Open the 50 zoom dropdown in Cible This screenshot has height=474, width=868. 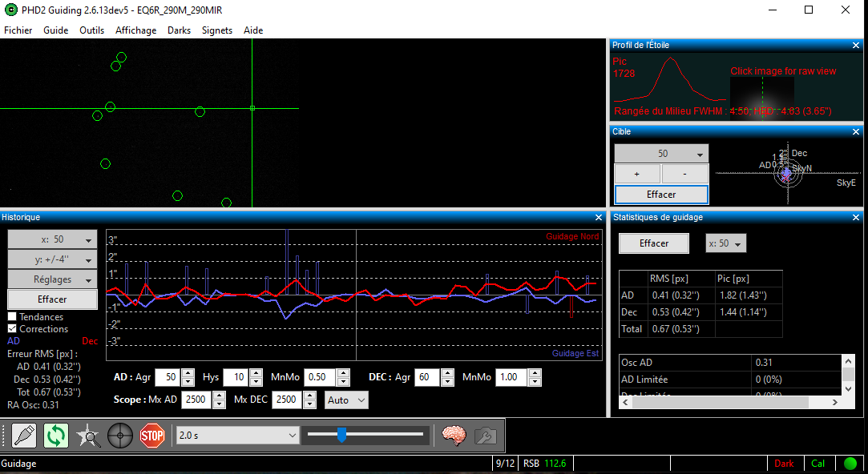point(661,153)
